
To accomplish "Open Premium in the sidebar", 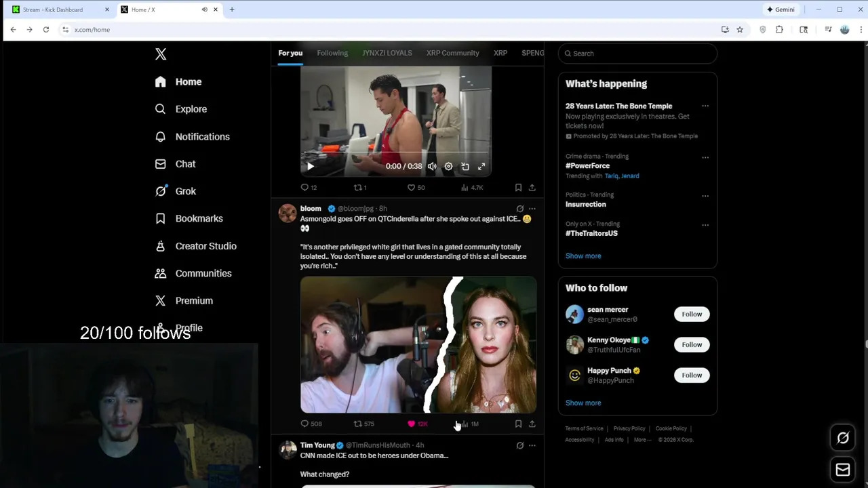I will pyautogui.click(x=184, y=300).
